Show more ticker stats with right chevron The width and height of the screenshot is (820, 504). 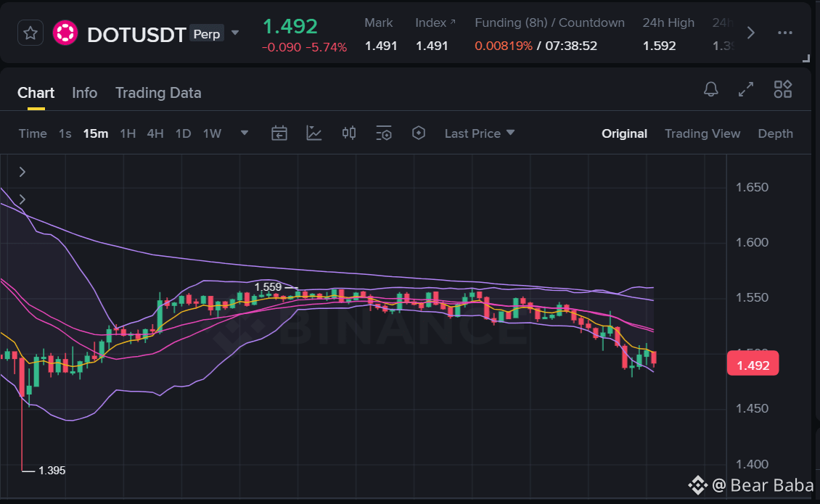(750, 33)
